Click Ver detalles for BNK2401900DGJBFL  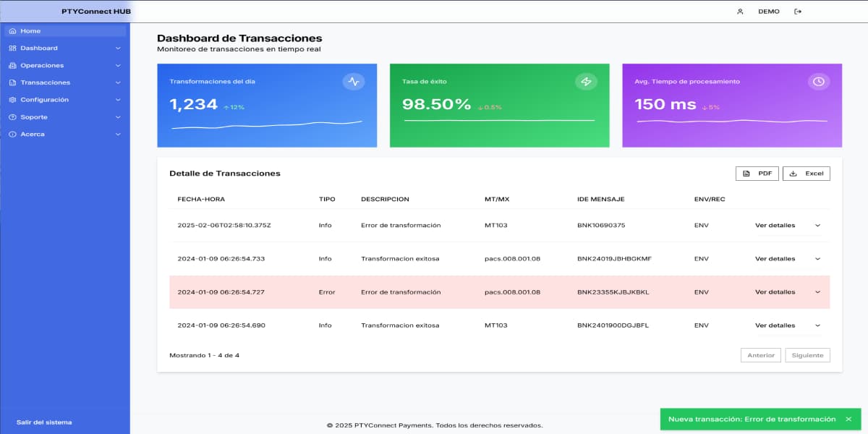pyautogui.click(x=775, y=325)
